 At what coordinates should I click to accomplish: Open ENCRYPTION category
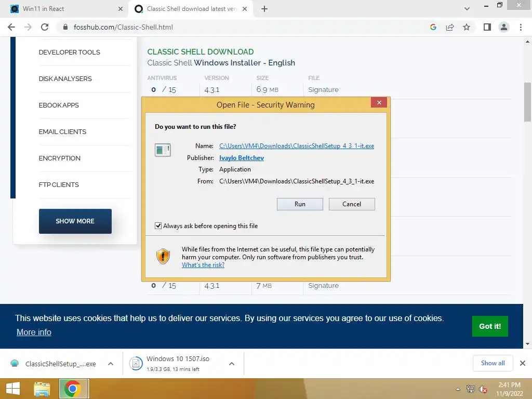tap(59, 158)
